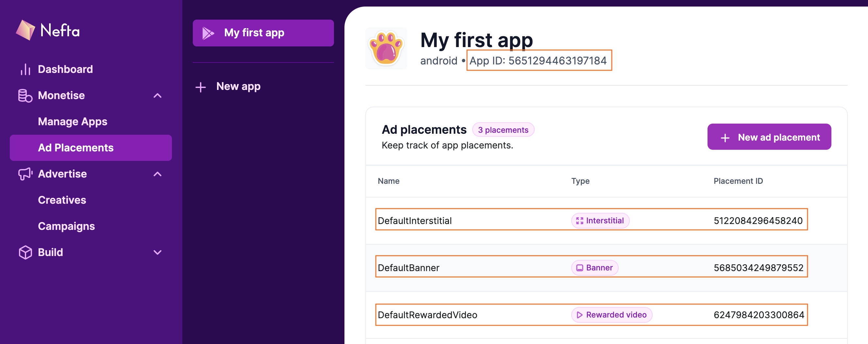Image resolution: width=868 pixels, height=344 pixels.
Task: Click the 3 placements badge
Action: pyautogui.click(x=503, y=130)
